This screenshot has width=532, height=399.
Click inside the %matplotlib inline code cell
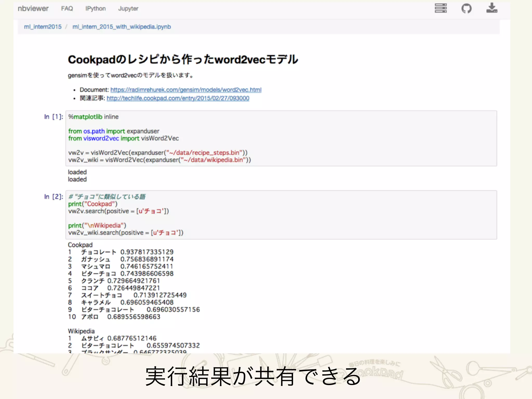[281, 138]
